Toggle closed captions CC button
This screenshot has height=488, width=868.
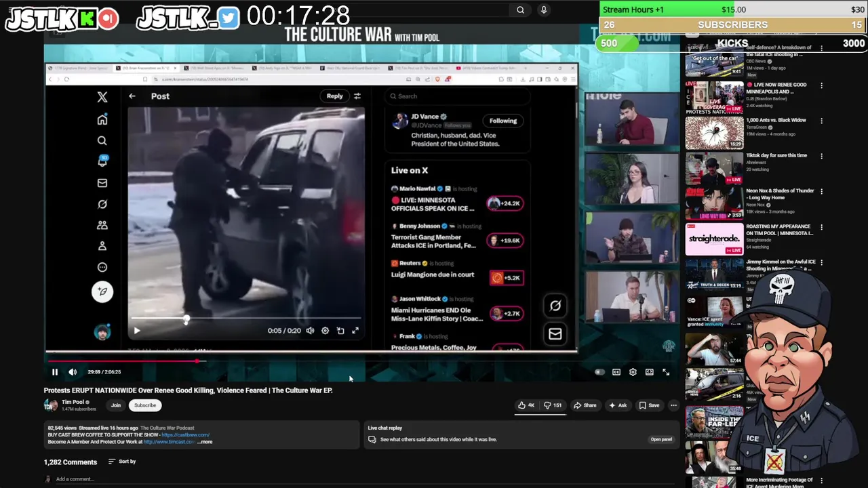point(616,372)
